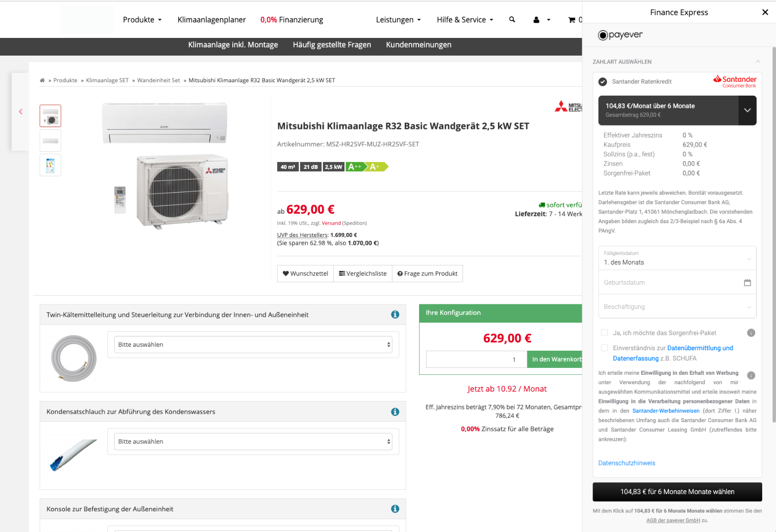The width and height of the screenshot is (776, 532).
Task: Add product to Vergleichsliste
Action: tap(363, 274)
